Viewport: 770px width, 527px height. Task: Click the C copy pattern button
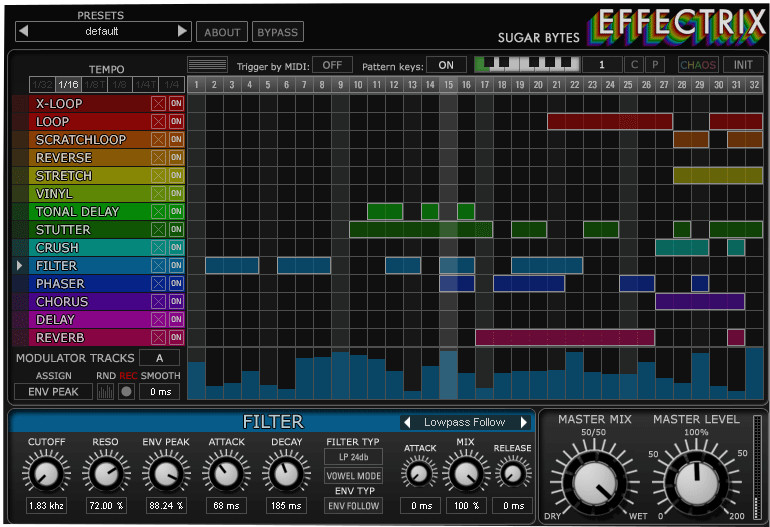[x=634, y=65]
